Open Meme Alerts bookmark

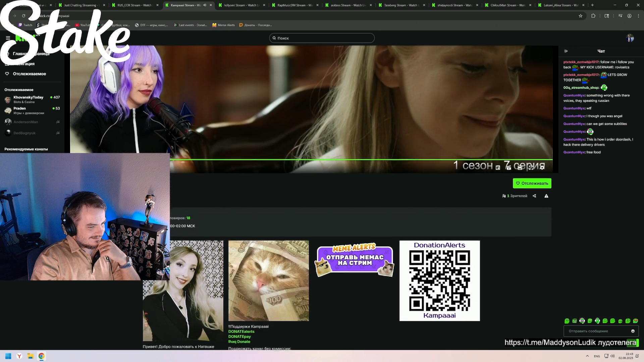pos(224,25)
